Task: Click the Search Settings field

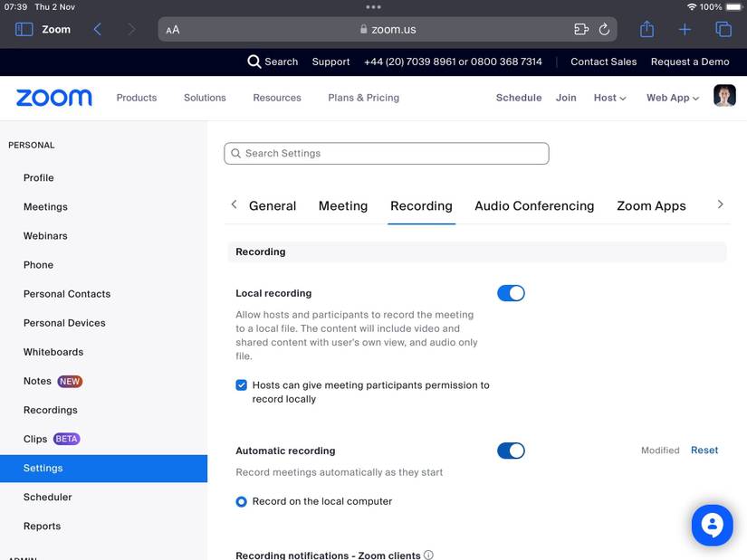Action: pos(387,154)
